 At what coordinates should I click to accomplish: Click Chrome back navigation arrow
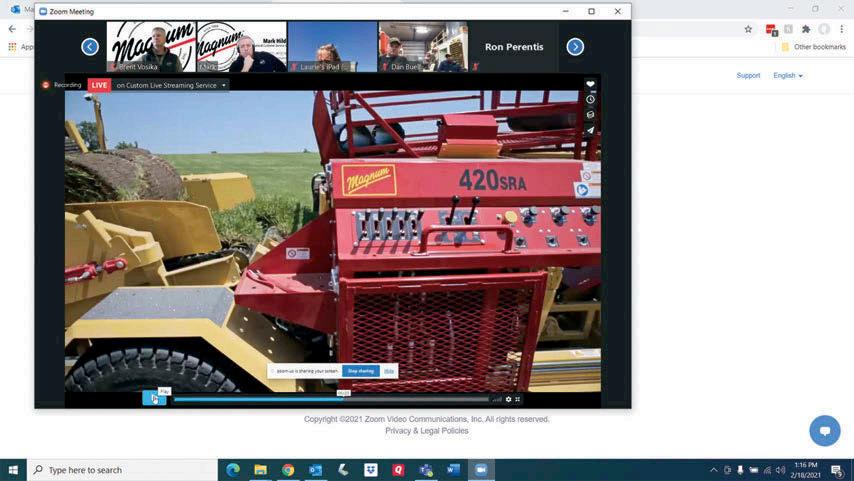tap(12, 29)
